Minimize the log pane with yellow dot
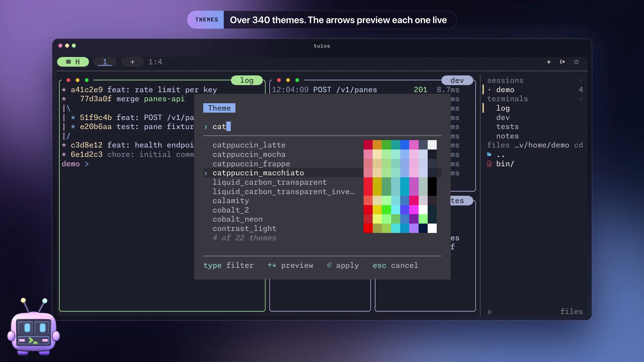644x362 pixels. (77, 80)
